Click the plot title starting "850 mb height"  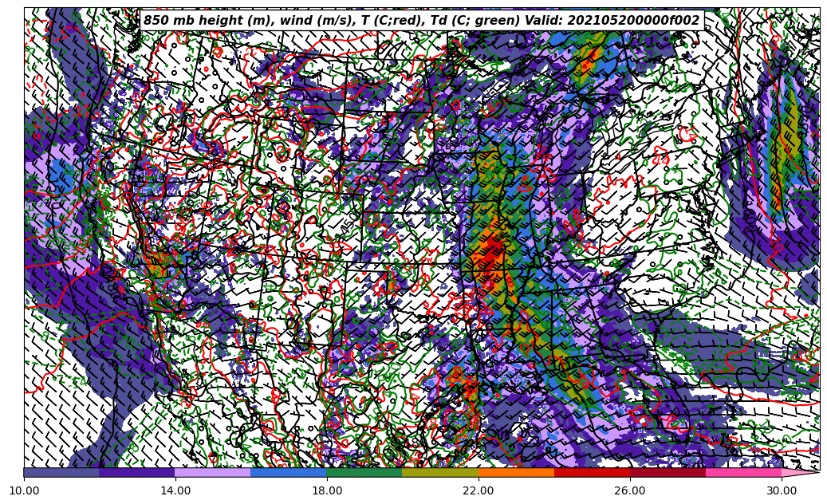click(421, 21)
